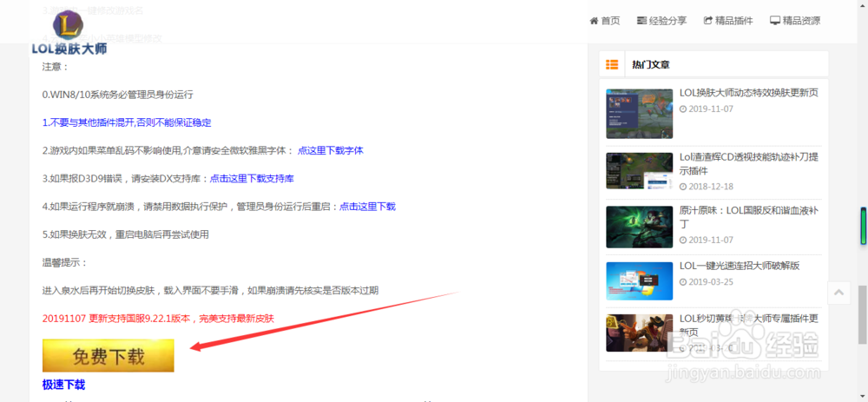Click the LOL换肤大师 site logo
This screenshot has width=868, height=402.
(69, 33)
